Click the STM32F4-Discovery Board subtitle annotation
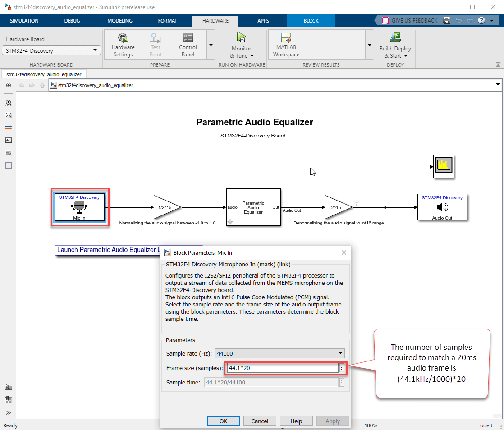 pyautogui.click(x=253, y=136)
